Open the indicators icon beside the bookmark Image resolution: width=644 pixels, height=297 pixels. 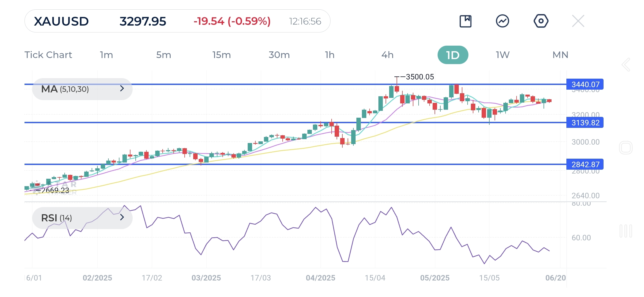[503, 21]
